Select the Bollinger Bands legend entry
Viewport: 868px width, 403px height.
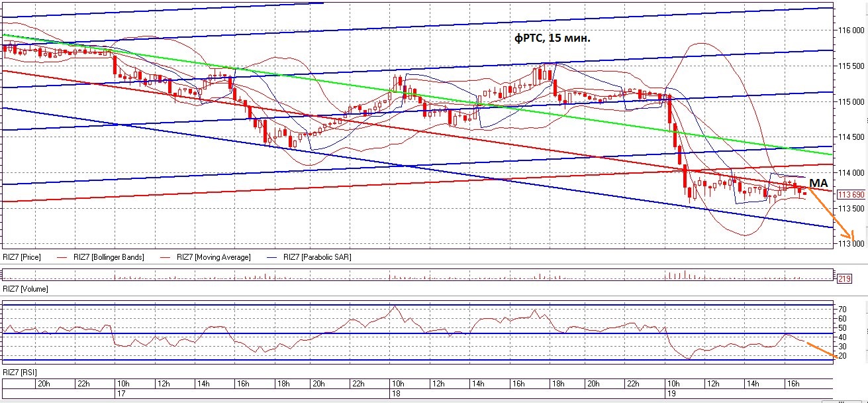109,257
